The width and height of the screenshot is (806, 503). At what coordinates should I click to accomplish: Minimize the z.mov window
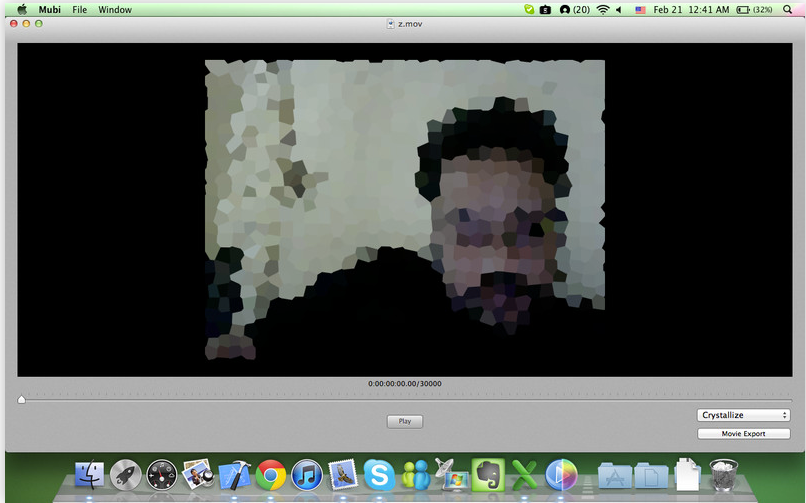26,24
